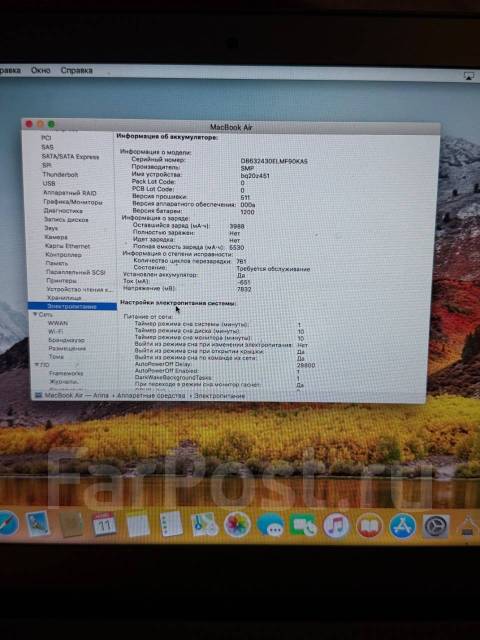Open iBooks from the Dock

pyautogui.click(x=369, y=526)
